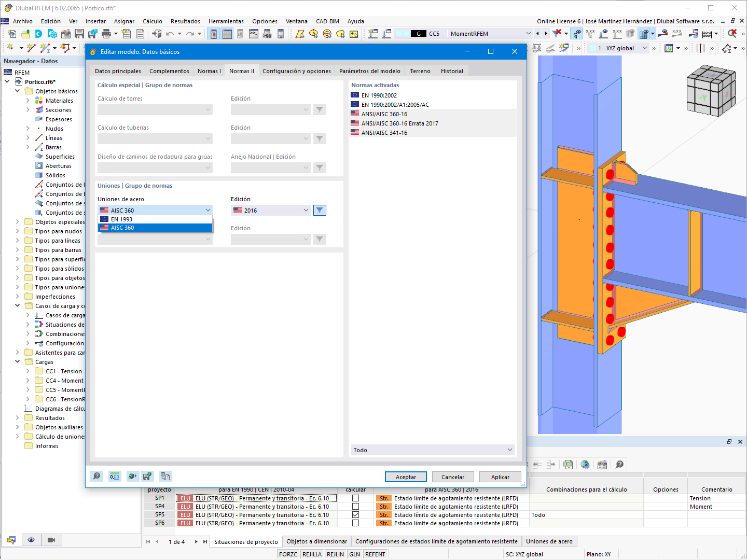Collapse the Objetos básicos tree node
747x560 pixels.
coord(18,91)
